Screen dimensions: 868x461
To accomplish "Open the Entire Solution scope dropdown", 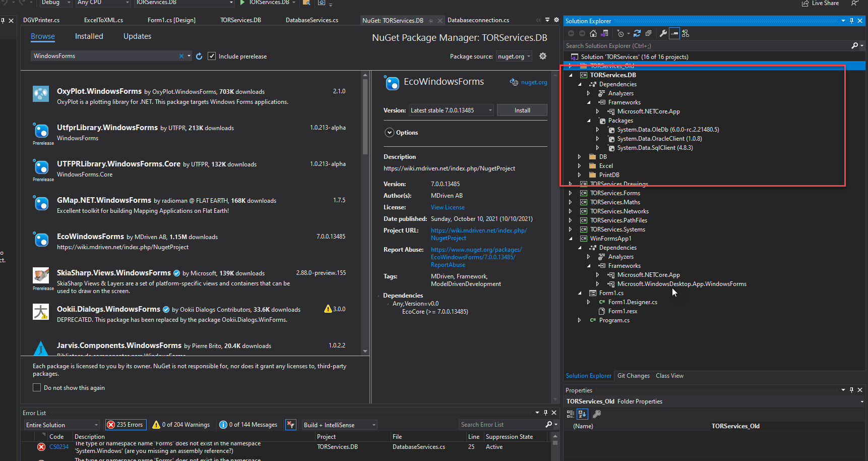I will (x=61, y=425).
